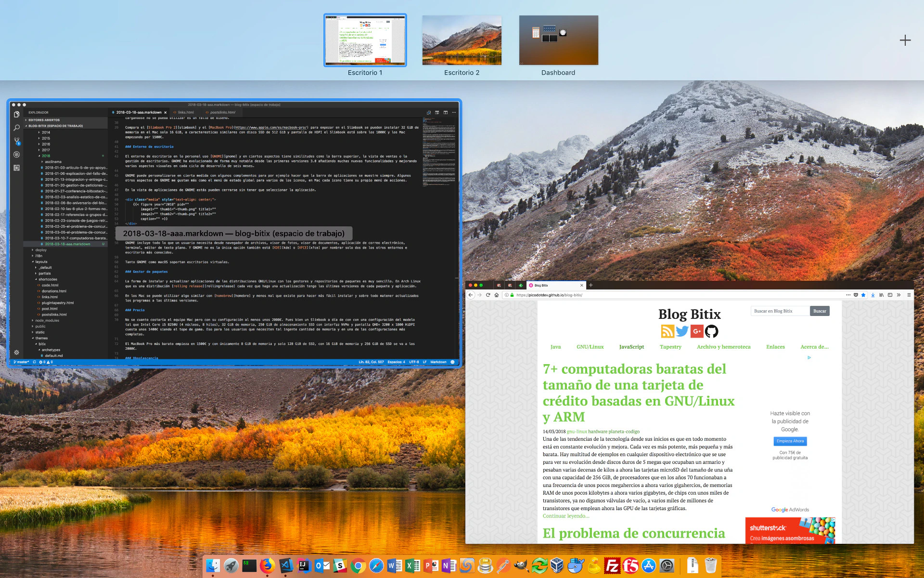
Task: Open the Extensions view in VS Code sidebar
Action: 16,168
